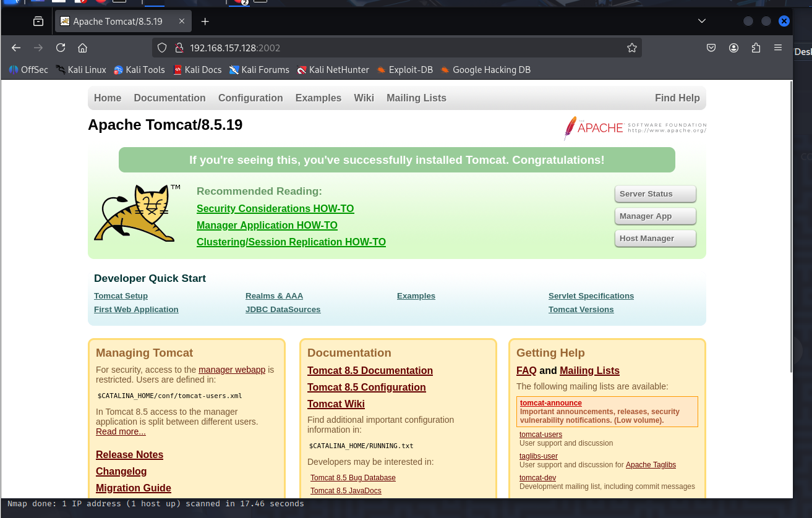812x518 pixels.
Task: Open Tomcat 8.5 Documentation link
Action: (x=370, y=370)
